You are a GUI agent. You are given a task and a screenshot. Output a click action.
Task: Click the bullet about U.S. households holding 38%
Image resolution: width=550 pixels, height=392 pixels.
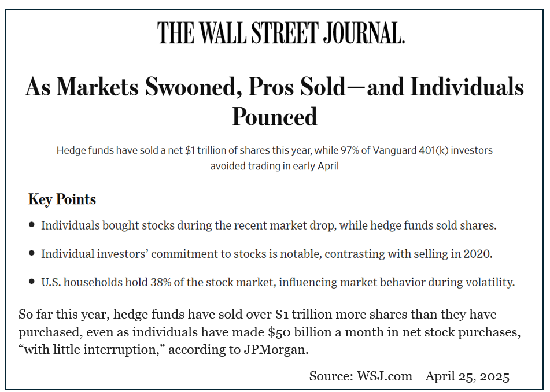click(x=278, y=282)
